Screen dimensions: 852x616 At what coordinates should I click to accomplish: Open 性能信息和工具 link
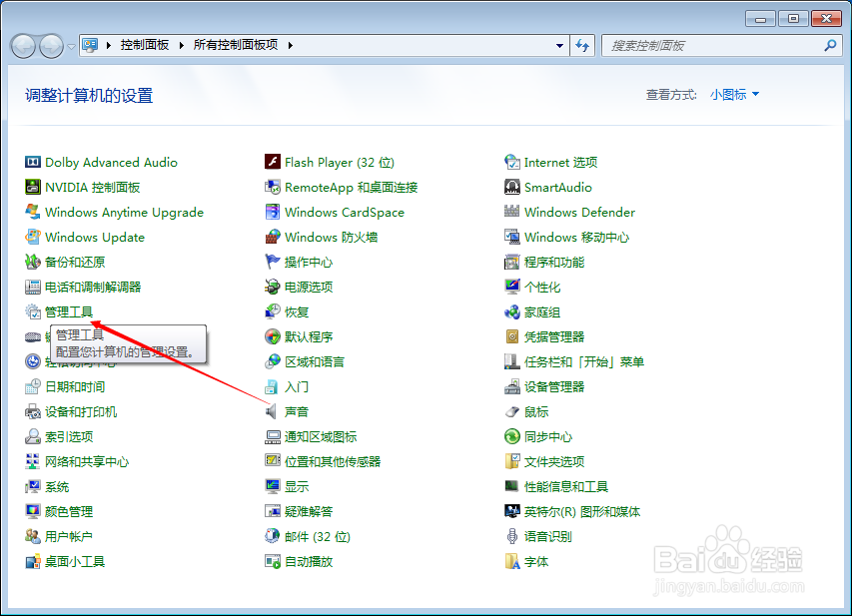565,487
